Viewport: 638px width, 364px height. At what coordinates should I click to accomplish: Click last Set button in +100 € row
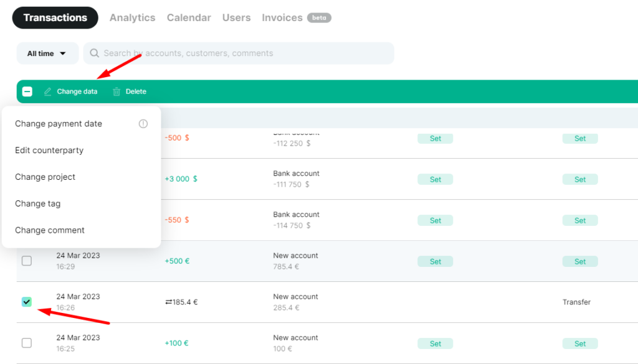pyautogui.click(x=580, y=343)
